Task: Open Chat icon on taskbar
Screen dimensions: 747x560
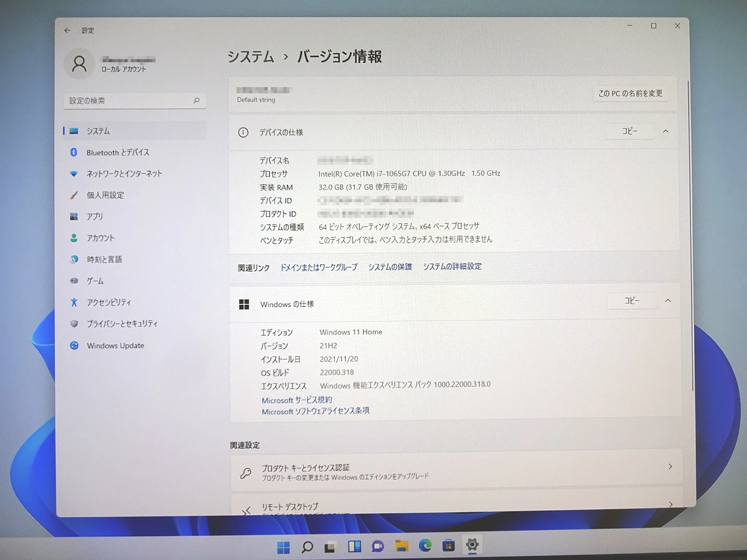Action: [x=377, y=546]
